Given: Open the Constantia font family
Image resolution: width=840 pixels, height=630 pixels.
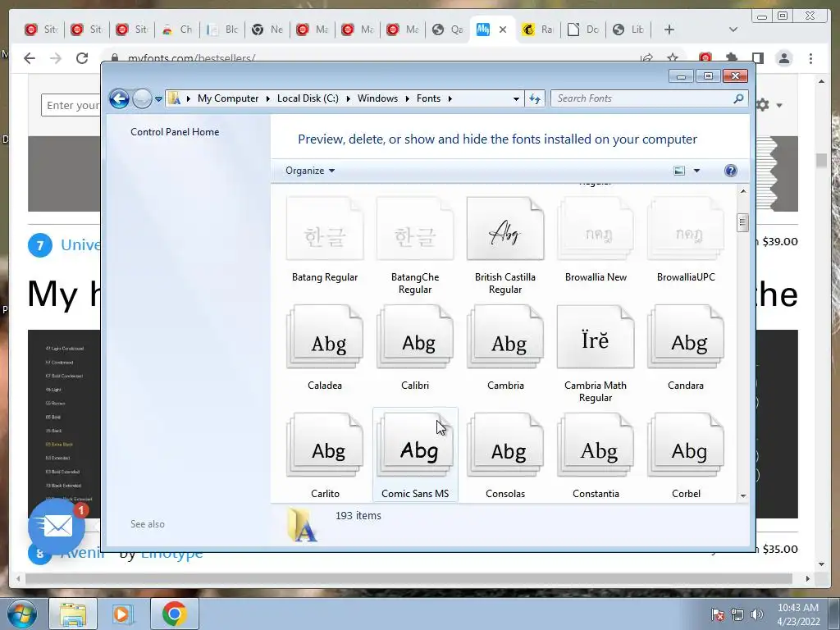Looking at the screenshot, I should tap(596, 445).
